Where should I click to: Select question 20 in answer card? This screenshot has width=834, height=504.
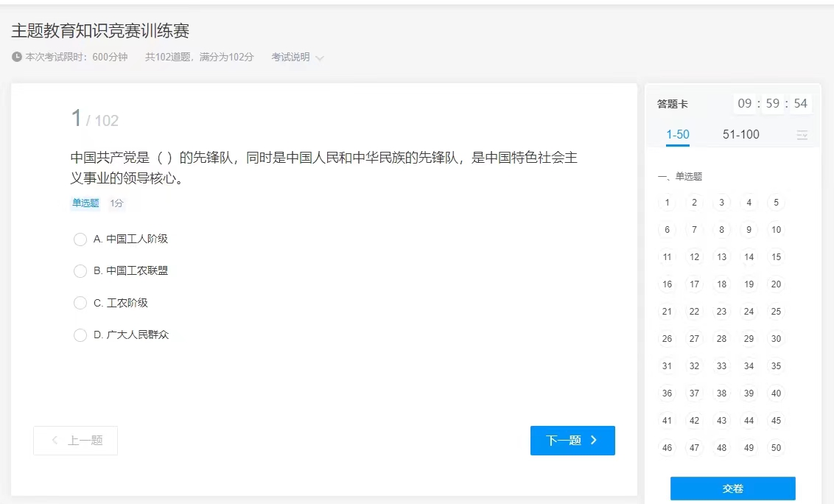(776, 284)
